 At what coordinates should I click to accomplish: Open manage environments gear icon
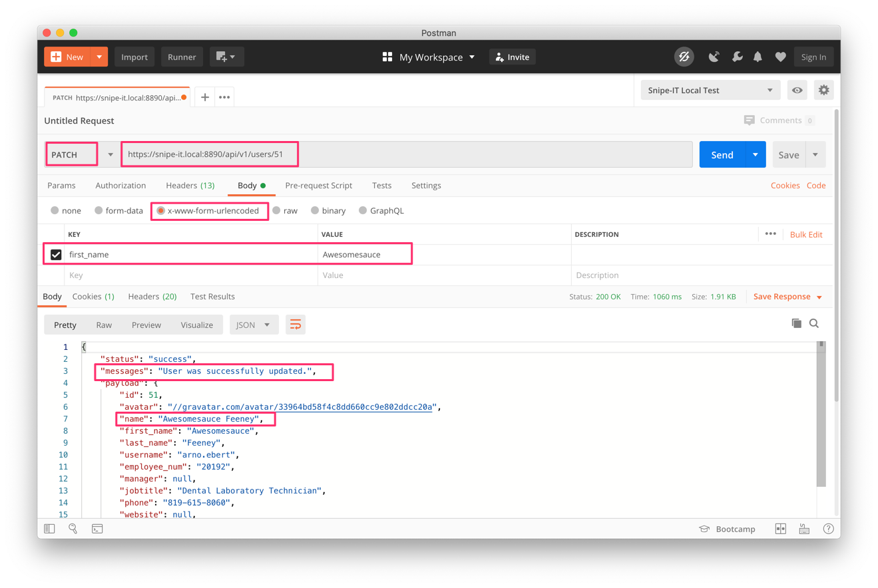click(823, 90)
